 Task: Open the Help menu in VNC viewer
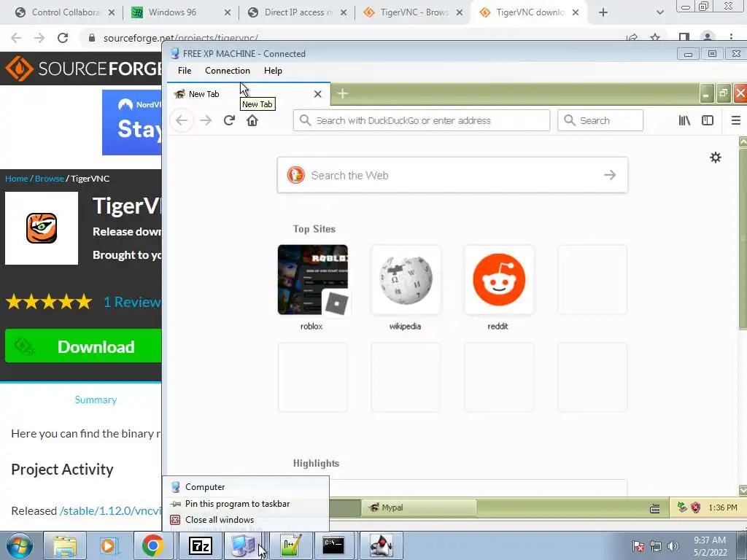tap(273, 71)
